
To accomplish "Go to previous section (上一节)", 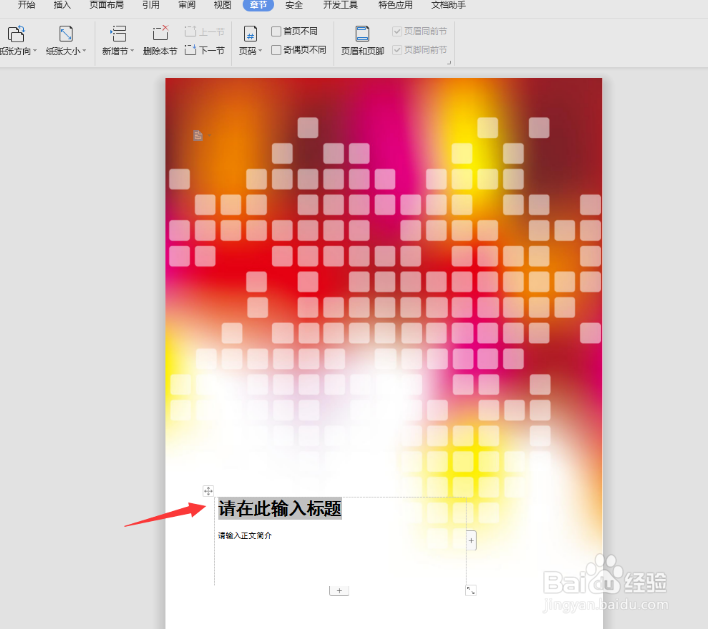I will [x=205, y=32].
